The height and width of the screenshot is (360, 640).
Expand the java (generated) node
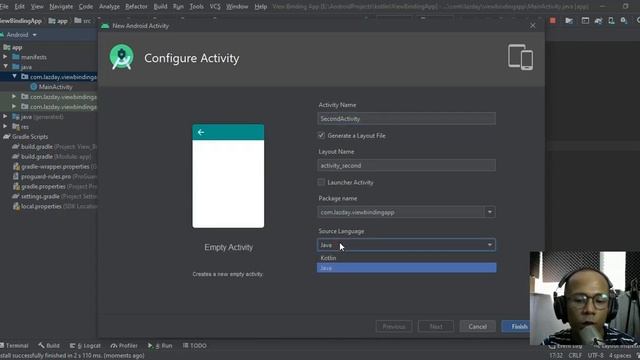pos(5,116)
